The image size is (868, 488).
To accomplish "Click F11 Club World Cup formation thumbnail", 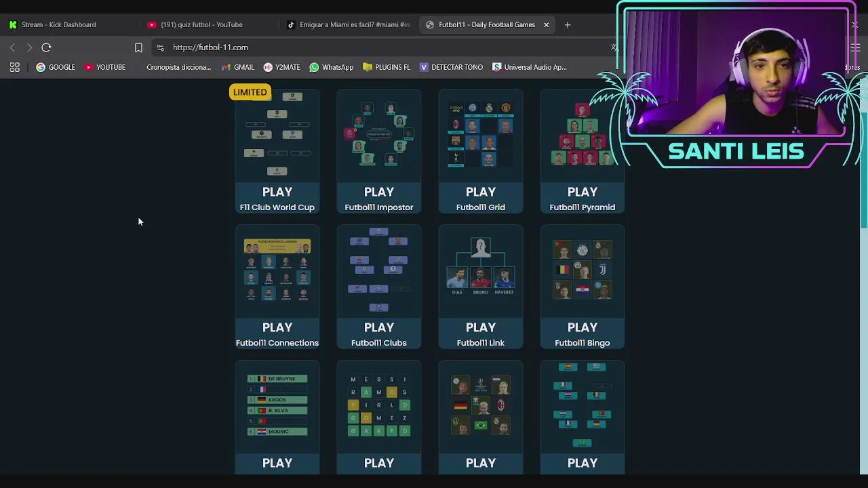I will (277, 134).
